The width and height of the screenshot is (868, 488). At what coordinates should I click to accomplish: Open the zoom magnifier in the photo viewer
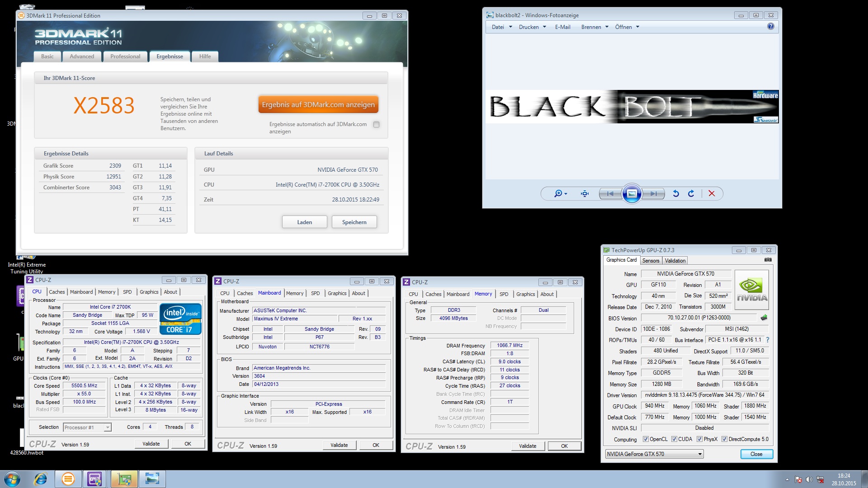(x=560, y=193)
